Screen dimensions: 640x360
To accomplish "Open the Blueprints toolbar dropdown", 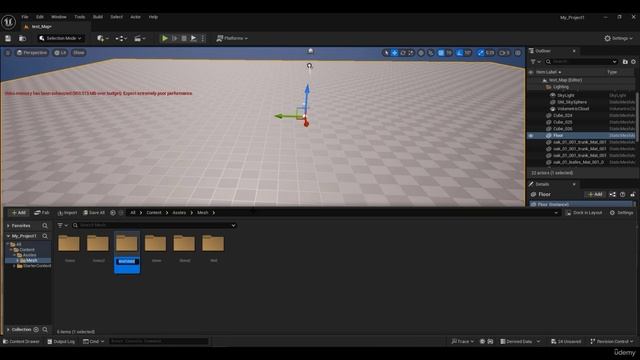I will (x=121, y=38).
